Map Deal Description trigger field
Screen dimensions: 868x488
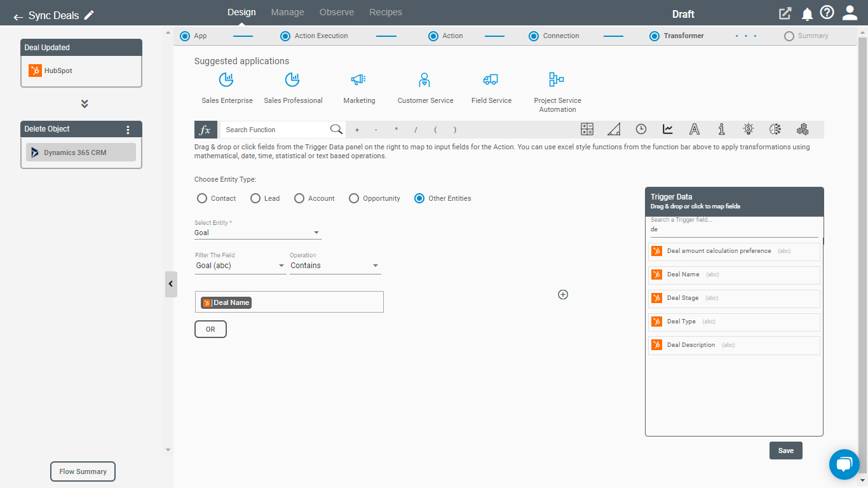(734, 346)
